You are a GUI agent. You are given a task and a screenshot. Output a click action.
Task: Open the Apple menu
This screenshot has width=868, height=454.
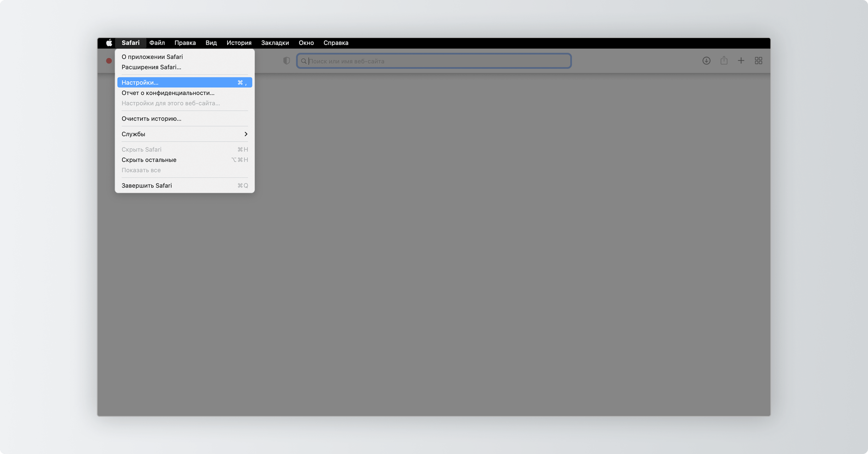click(x=109, y=43)
